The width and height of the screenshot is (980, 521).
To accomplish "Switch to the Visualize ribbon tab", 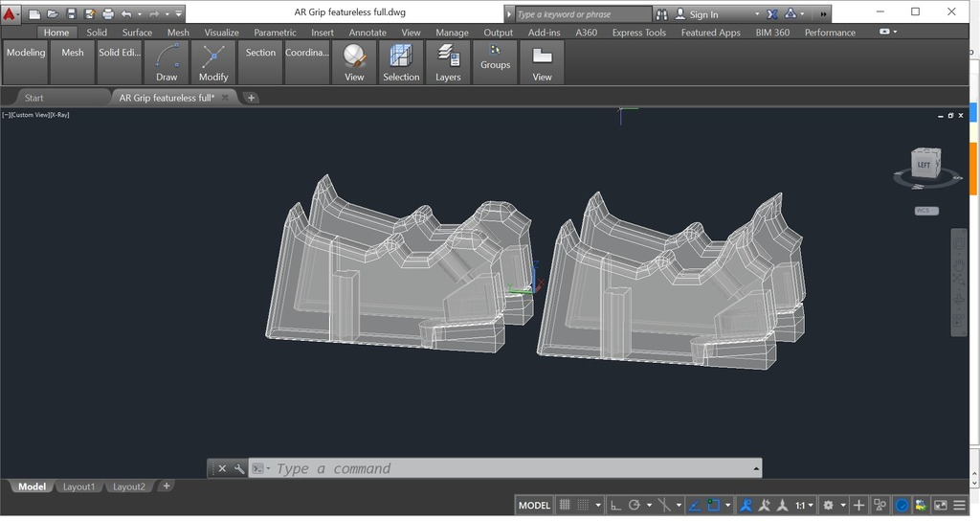I will pos(221,33).
